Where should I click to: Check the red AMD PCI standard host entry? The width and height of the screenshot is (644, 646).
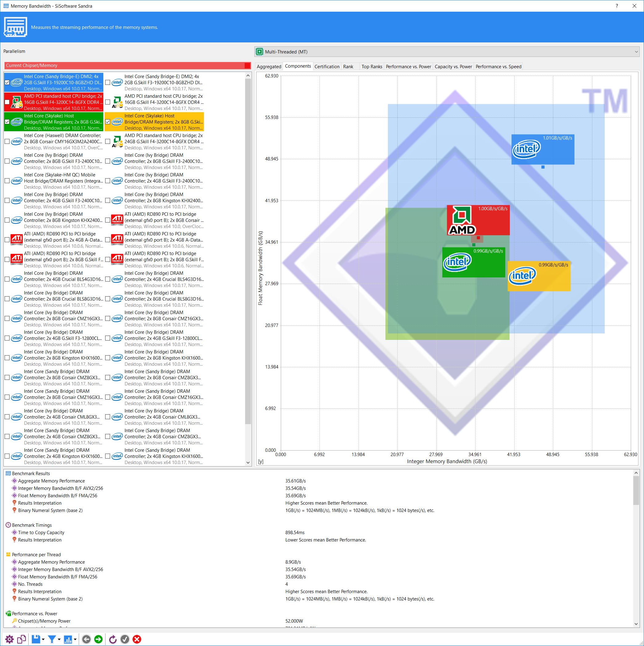[7, 102]
